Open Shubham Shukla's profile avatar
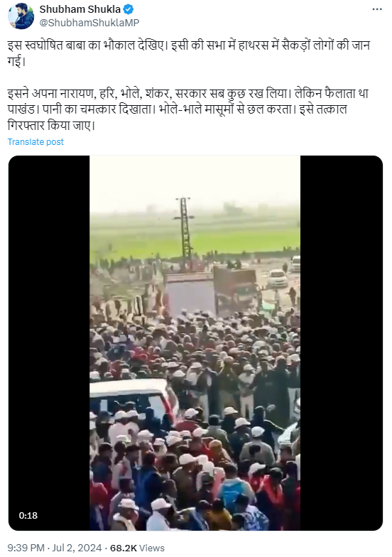The image size is (392, 557). (x=21, y=16)
